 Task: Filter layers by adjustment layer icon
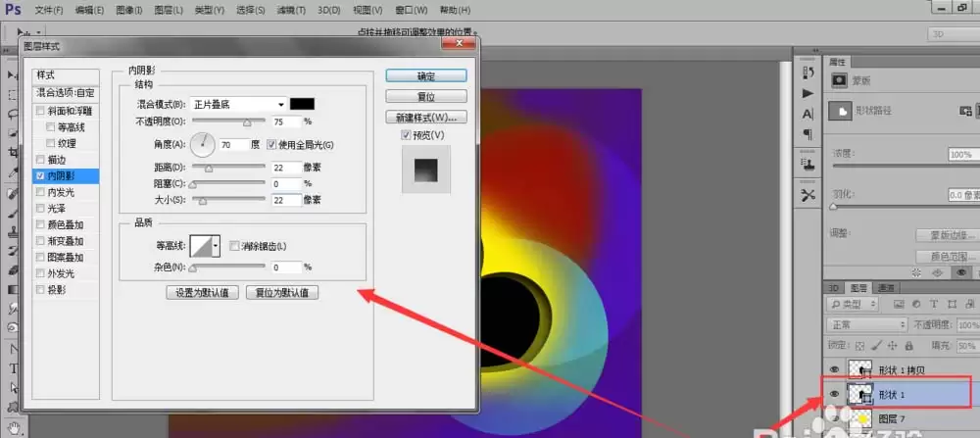tap(916, 305)
